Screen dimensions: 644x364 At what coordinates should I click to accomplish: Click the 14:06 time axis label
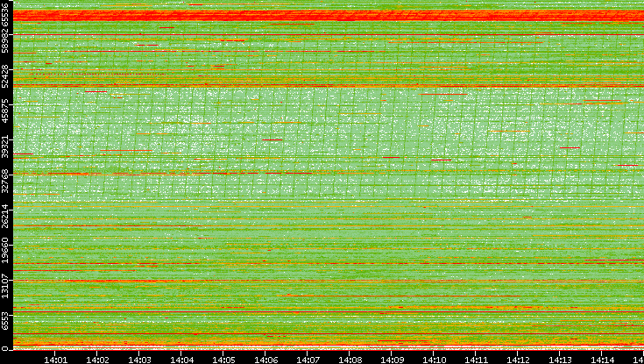tap(265, 360)
